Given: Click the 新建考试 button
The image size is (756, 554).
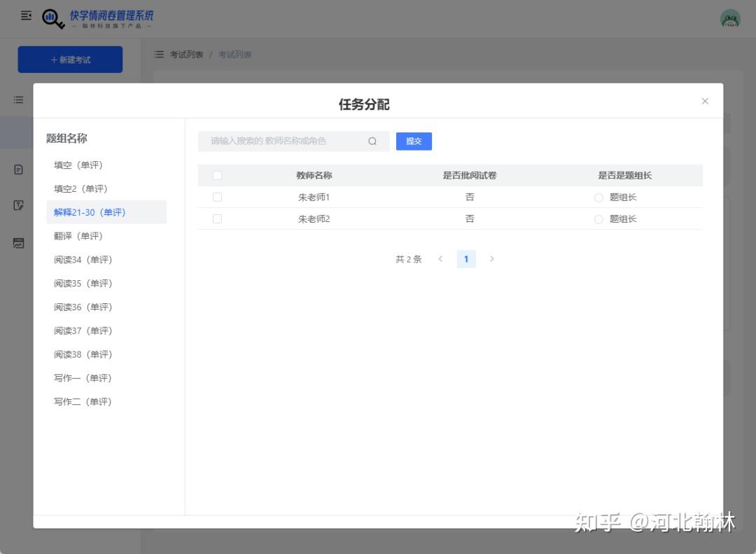Looking at the screenshot, I should (71, 60).
